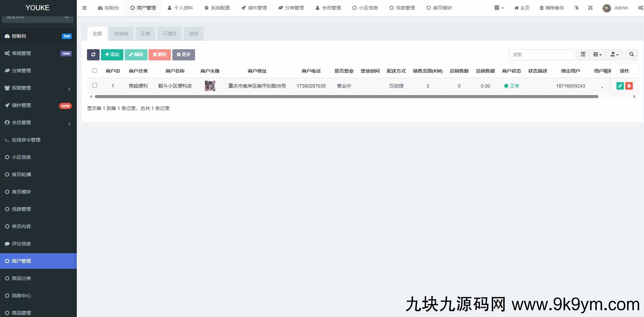
Task: Collapse sidebar with the hamburger icon
Action: (x=85, y=8)
